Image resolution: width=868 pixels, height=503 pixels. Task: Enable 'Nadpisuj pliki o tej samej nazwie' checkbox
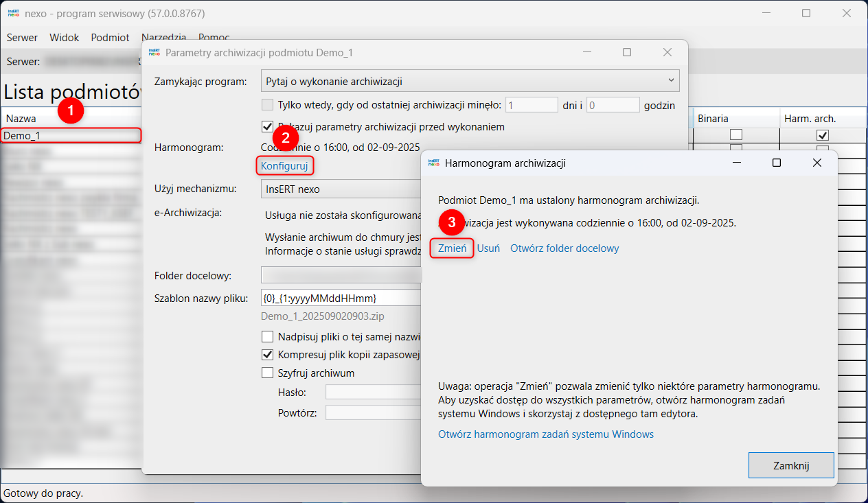coord(268,337)
